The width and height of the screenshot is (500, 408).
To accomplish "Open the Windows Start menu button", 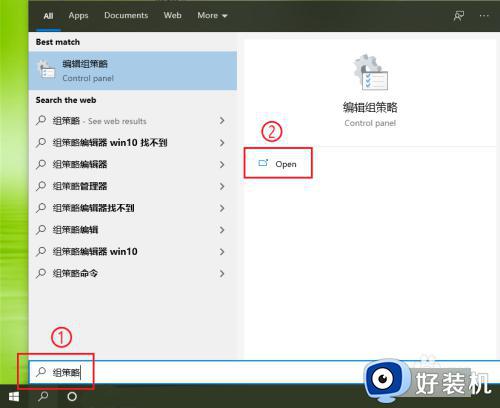I will [x=14, y=397].
